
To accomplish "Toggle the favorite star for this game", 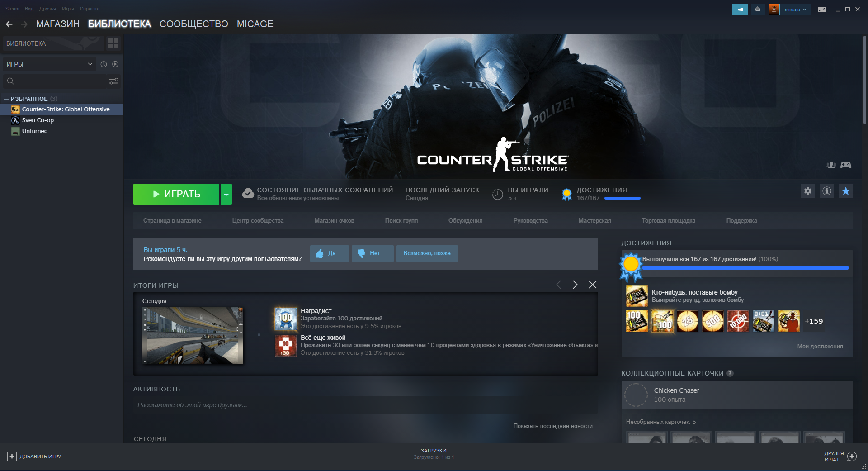I will [846, 191].
